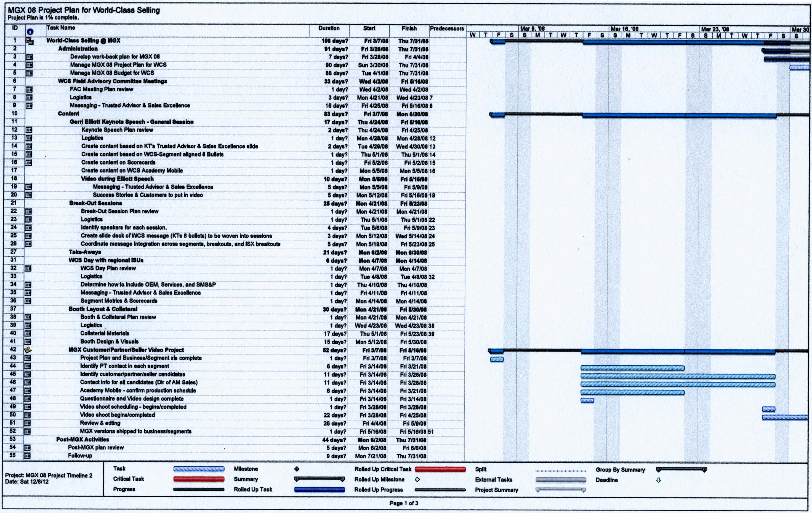Image resolution: width=812 pixels, height=513 pixels.
Task: Click the indicator icon for Post-MGX plan review
Action: (x=27, y=448)
